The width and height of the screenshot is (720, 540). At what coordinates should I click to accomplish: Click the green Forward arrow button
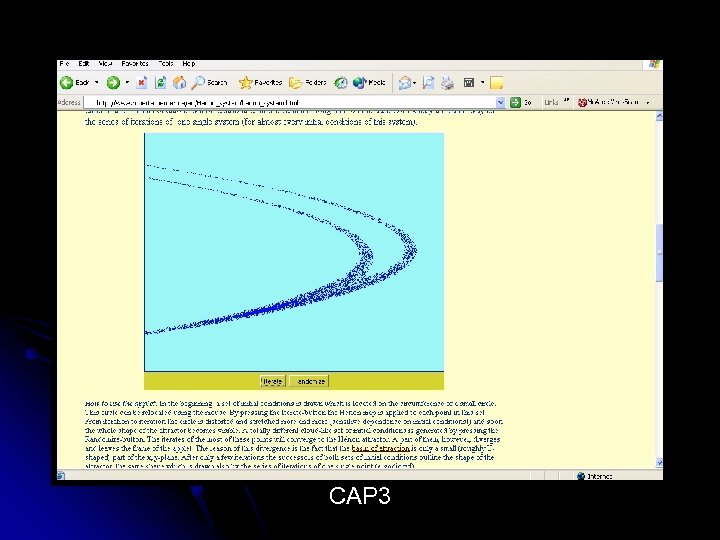click(x=113, y=83)
